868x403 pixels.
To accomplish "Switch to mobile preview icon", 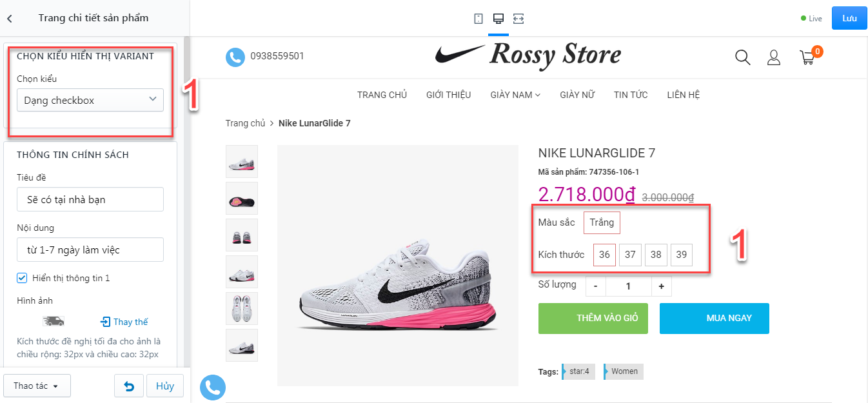I will tap(478, 19).
